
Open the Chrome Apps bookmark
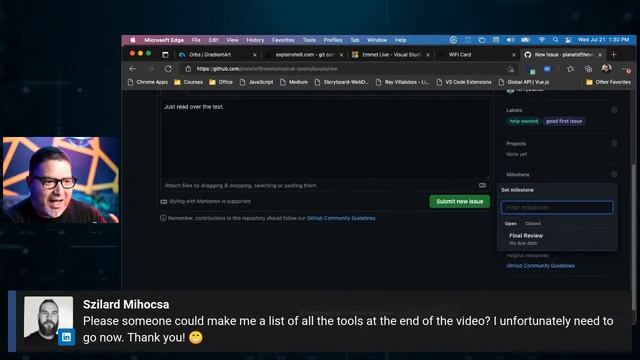tap(148, 82)
